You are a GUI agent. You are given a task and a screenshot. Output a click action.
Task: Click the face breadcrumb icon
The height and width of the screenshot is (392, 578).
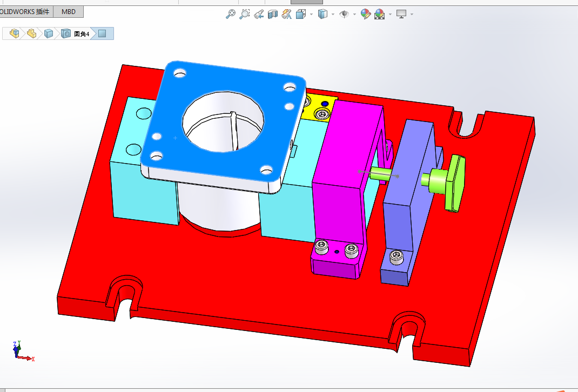pyautogui.click(x=102, y=33)
